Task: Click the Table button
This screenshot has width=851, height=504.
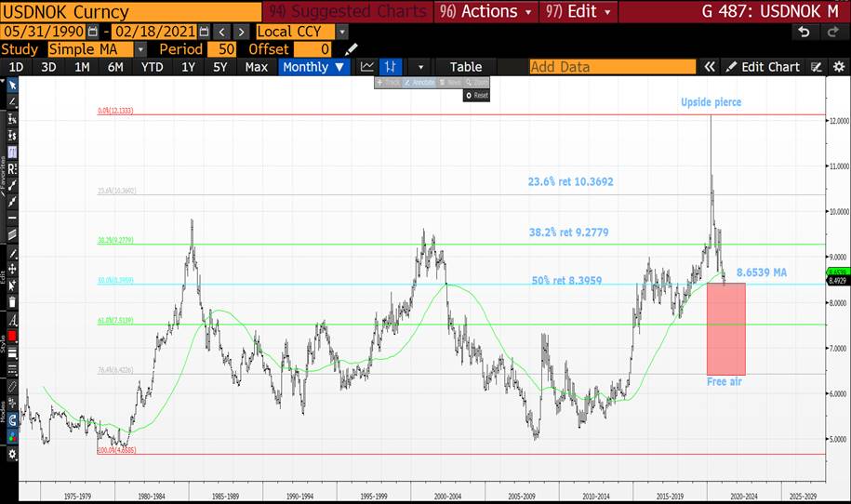Action: [466, 67]
